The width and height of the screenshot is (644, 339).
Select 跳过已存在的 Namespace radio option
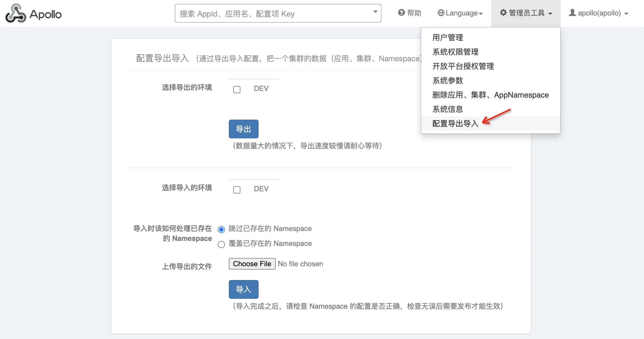click(x=221, y=229)
